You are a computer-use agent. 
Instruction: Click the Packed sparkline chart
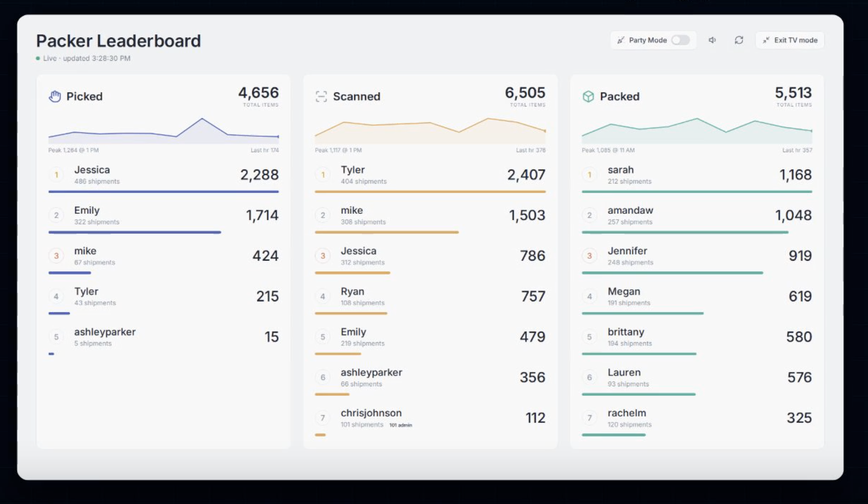coord(697,131)
